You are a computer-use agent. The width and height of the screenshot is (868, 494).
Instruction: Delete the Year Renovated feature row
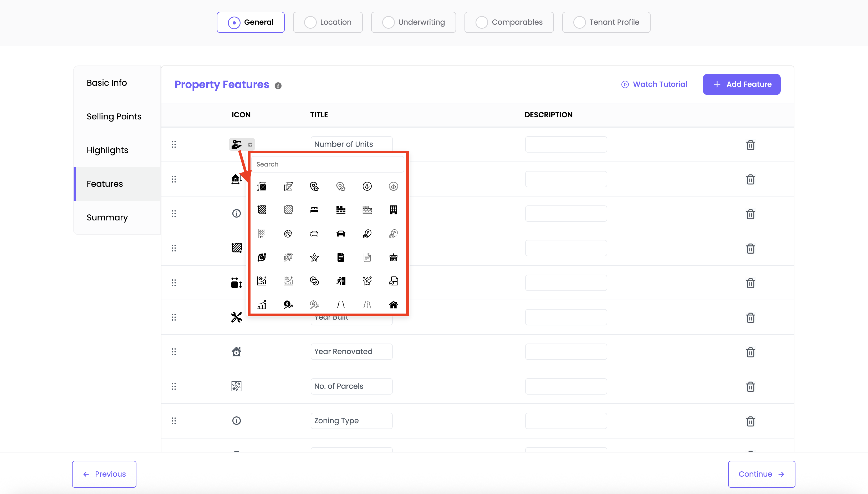click(750, 352)
